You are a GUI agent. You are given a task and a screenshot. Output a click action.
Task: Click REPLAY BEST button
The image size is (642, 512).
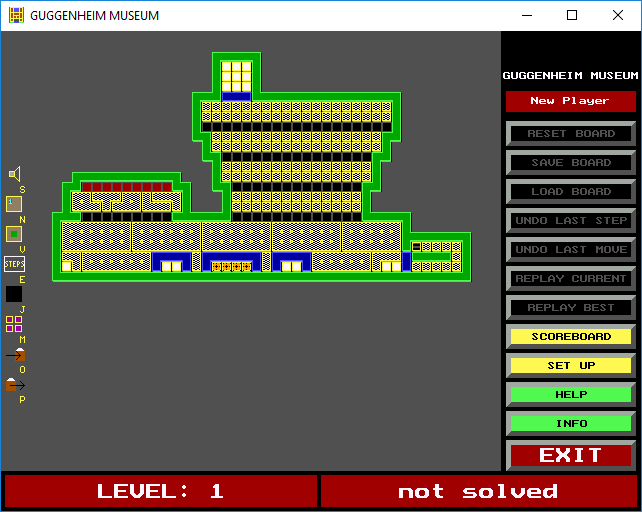pos(571,308)
